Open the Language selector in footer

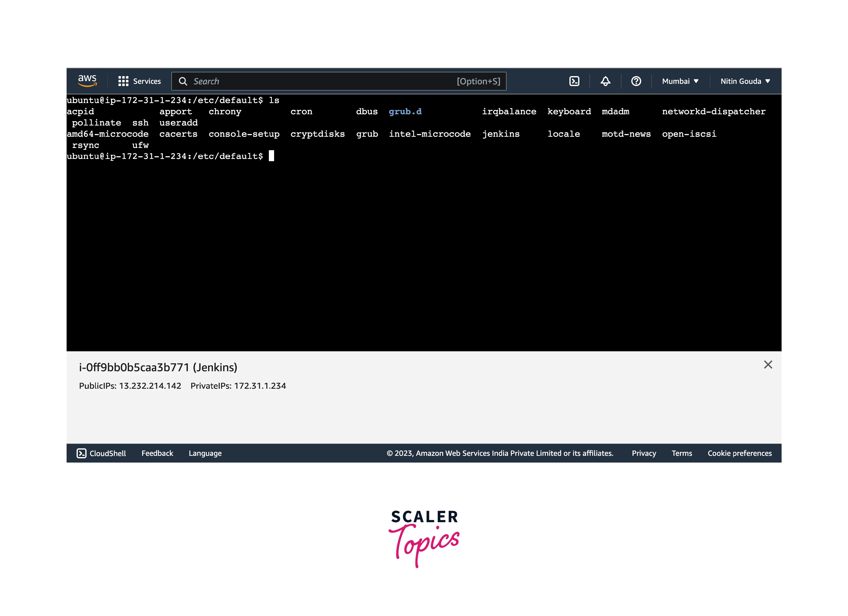click(205, 453)
